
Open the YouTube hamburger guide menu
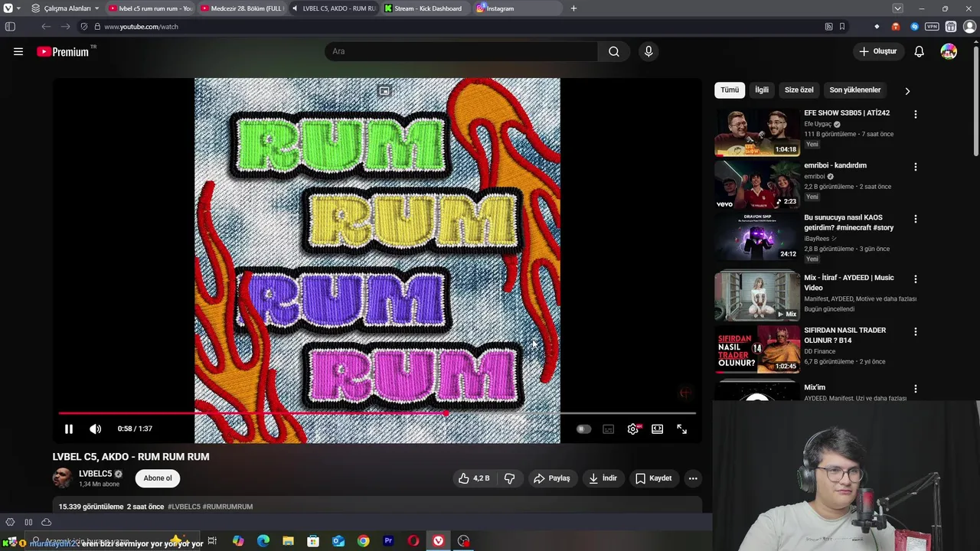tap(18, 51)
